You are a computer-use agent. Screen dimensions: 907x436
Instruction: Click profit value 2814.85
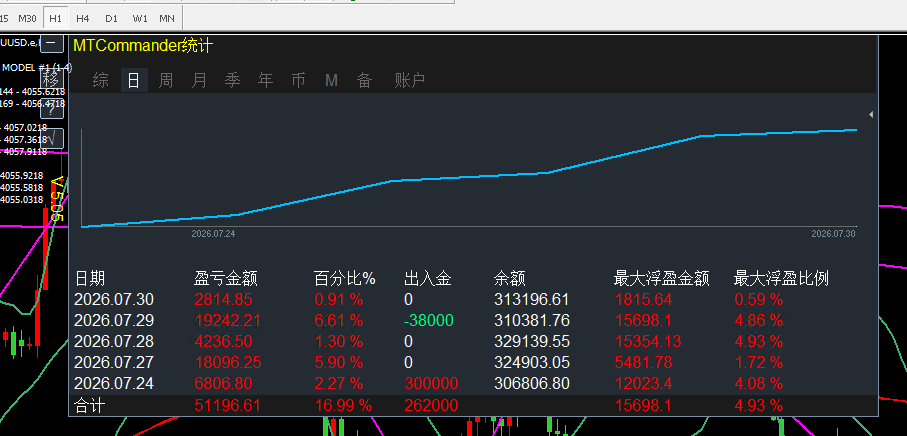point(223,300)
